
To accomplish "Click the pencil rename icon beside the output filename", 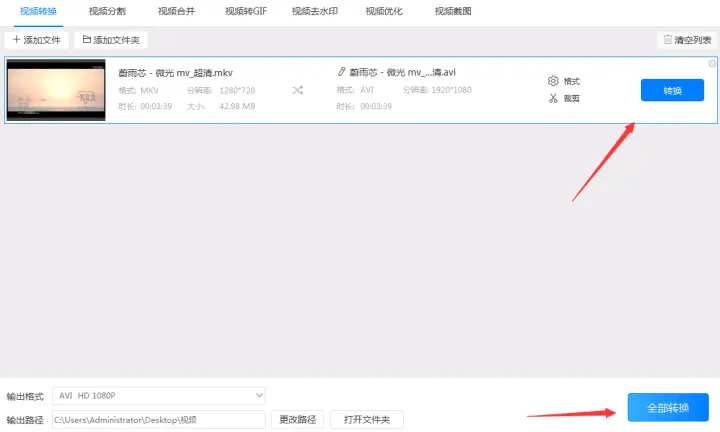I will (x=341, y=72).
